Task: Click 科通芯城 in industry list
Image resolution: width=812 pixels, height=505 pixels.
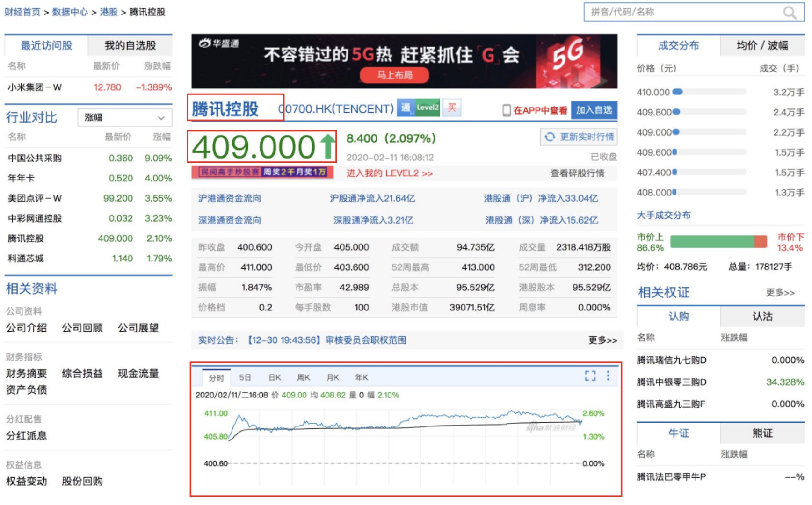Action: tap(26, 259)
